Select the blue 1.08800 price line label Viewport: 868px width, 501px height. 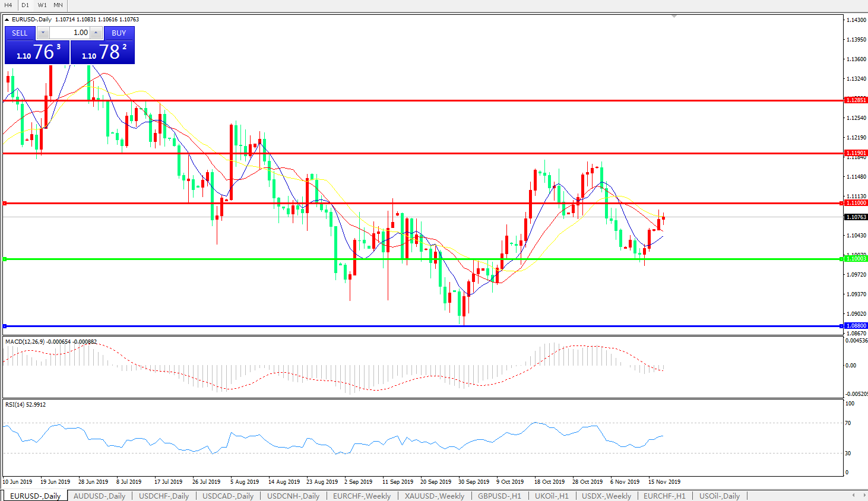point(856,326)
